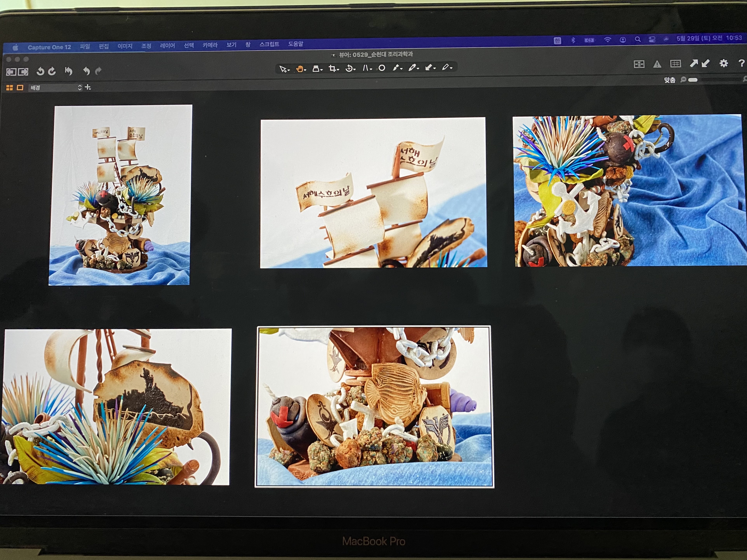Screen dimensions: 747x560
Task: Open preferences via gear icon
Action: (x=723, y=63)
